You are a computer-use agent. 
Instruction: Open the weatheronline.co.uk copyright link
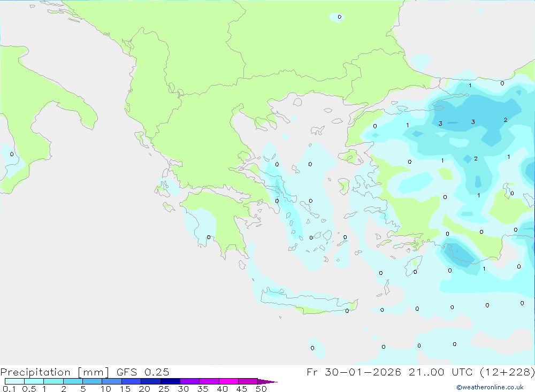coord(490,387)
